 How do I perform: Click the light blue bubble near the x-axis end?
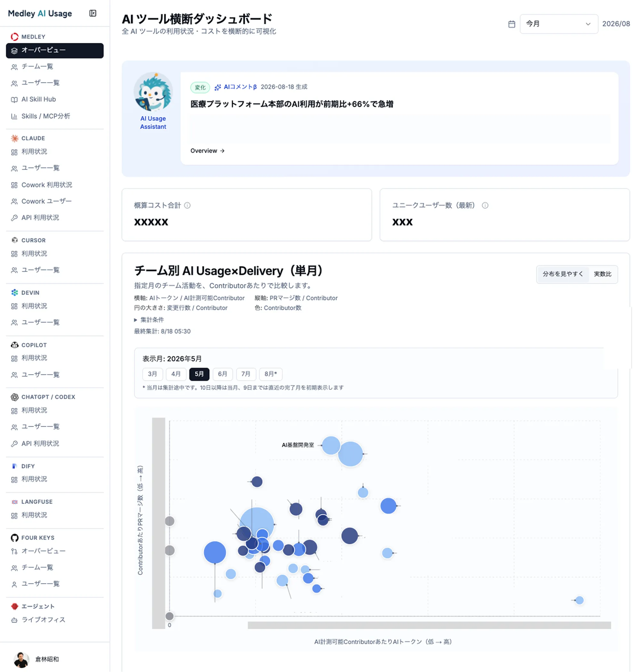pos(579,600)
